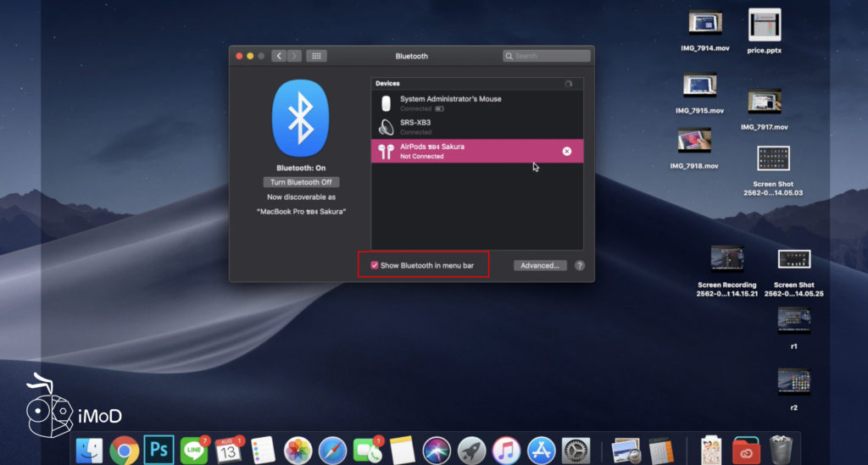Open Photos app from the dock
The width and height of the screenshot is (868, 465).
(x=298, y=451)
